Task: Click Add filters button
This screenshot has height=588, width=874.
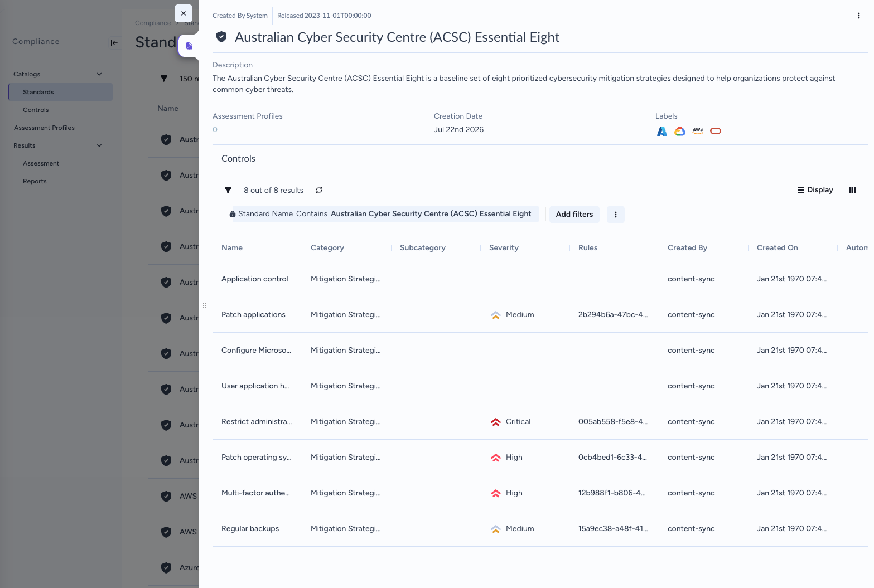Action: click(574, 215)
